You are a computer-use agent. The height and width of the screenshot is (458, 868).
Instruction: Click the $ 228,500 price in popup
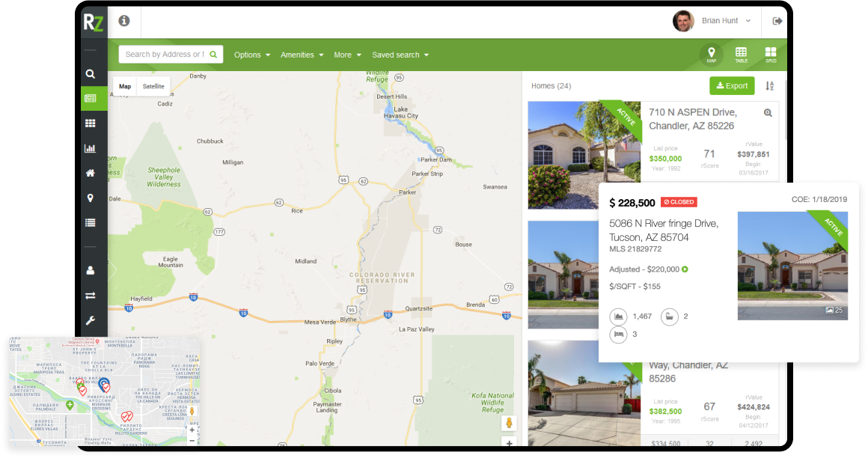point(632,203)
